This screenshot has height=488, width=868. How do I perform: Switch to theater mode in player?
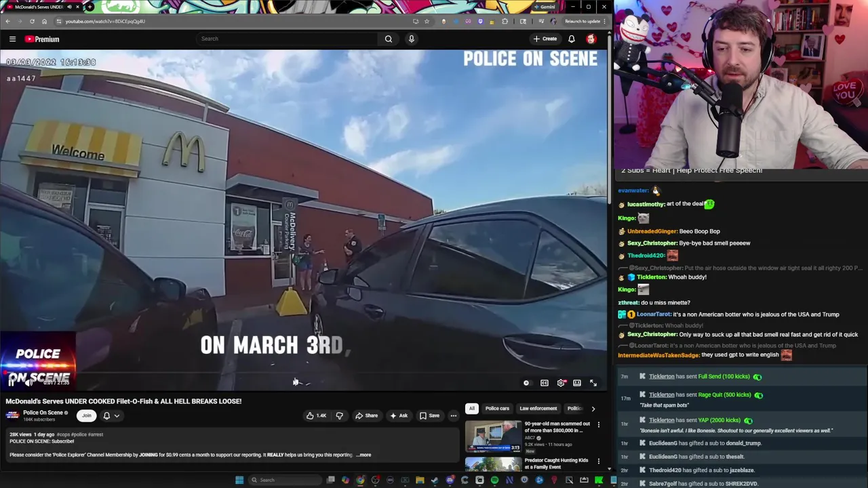(577, 383)
